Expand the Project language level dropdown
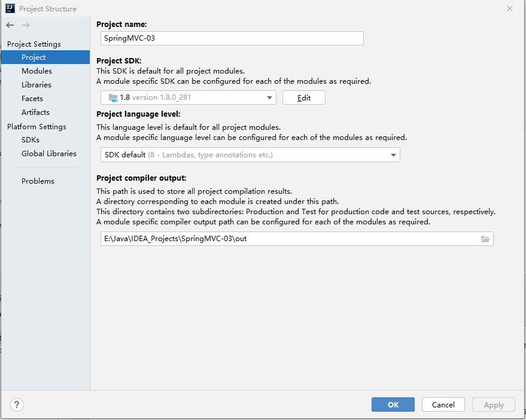The height and width of the screenshot is (420, 526). tap(393, 155)
